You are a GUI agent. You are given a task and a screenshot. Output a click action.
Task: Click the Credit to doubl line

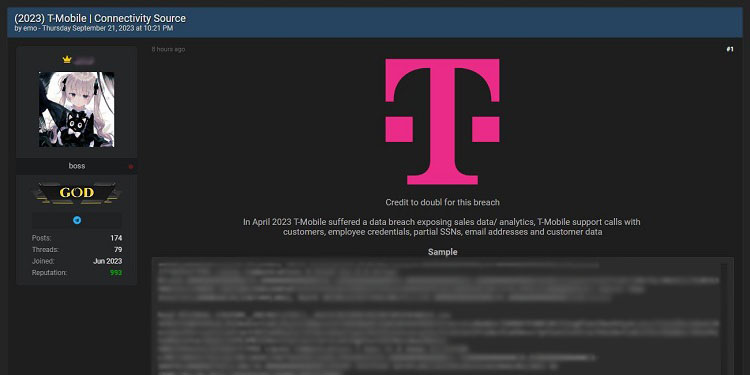coord(442,202)
